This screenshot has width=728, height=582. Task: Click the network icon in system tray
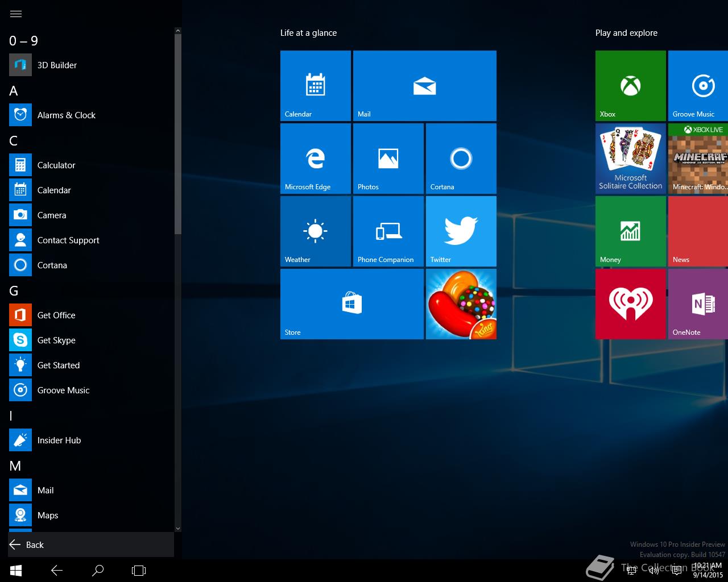[x=631, y=571]
